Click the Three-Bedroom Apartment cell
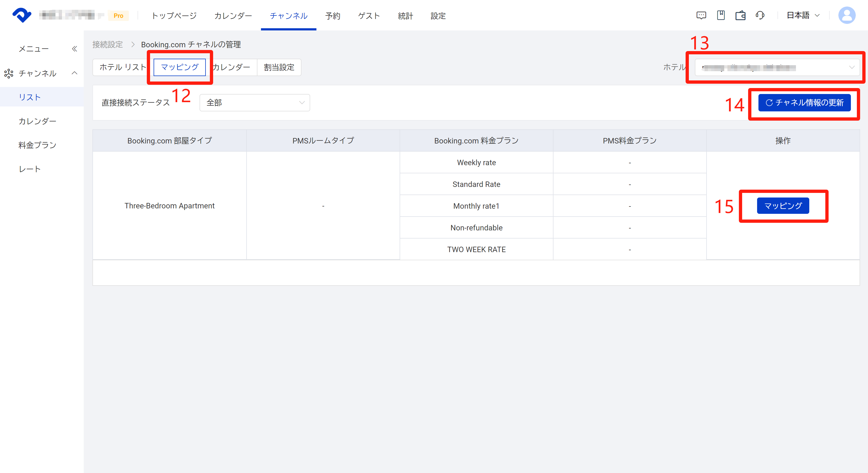 coord(169,206)
